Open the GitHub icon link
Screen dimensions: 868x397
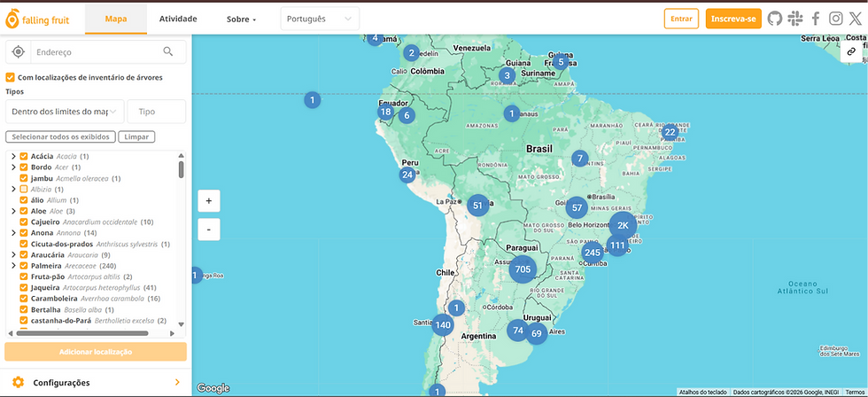pos(775,19)
